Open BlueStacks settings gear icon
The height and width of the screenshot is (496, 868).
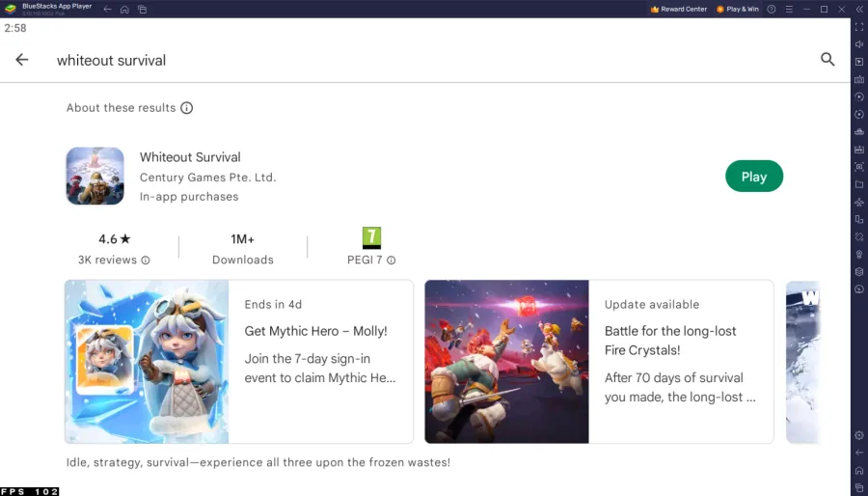859,435
